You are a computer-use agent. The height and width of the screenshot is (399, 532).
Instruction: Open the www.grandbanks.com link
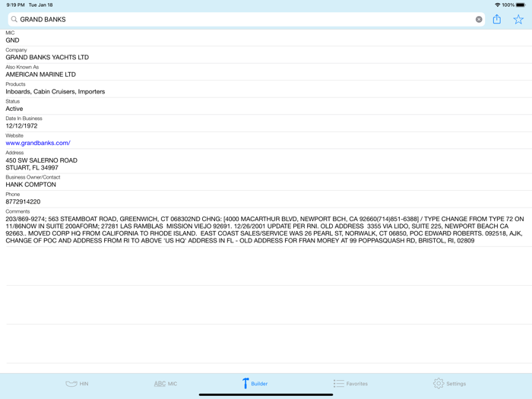38,143
